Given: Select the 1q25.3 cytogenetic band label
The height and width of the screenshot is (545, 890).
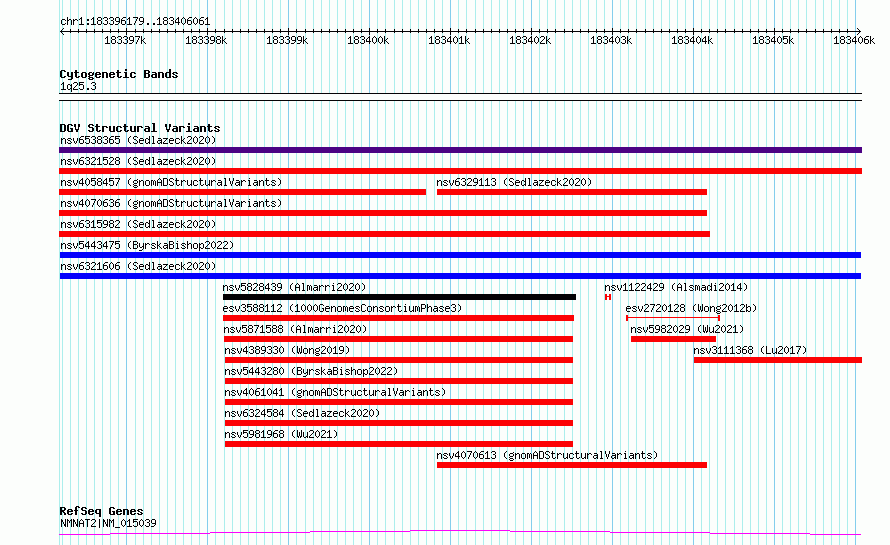Looking at the screenshot, I should pyautogui.click(x=78, y=86).
